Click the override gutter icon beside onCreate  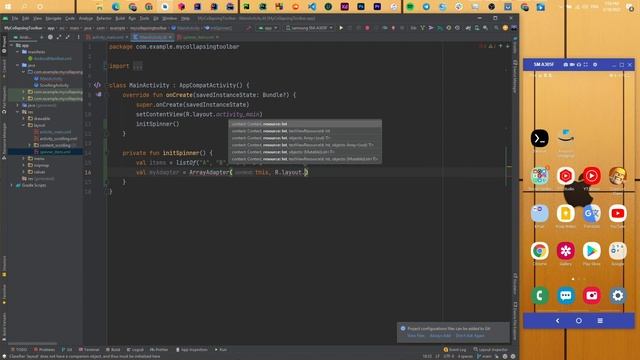pyautogui.click(x=98, y=95)
